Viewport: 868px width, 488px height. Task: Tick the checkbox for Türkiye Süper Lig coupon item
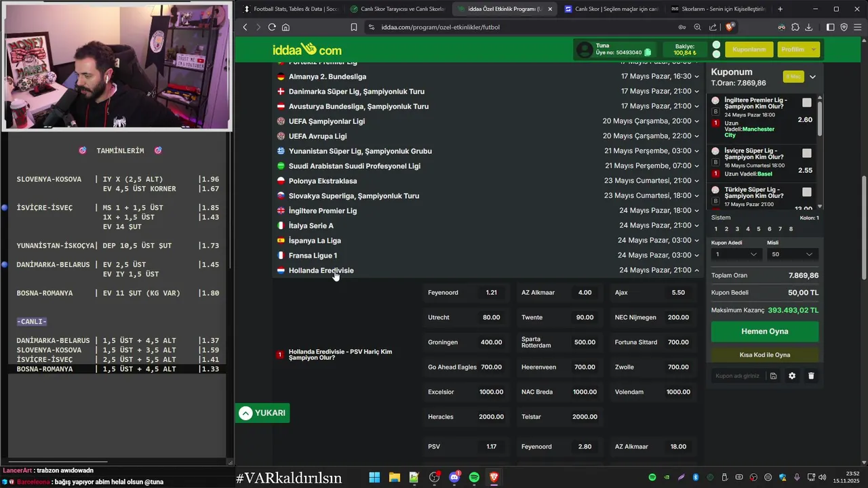(806, 192)
